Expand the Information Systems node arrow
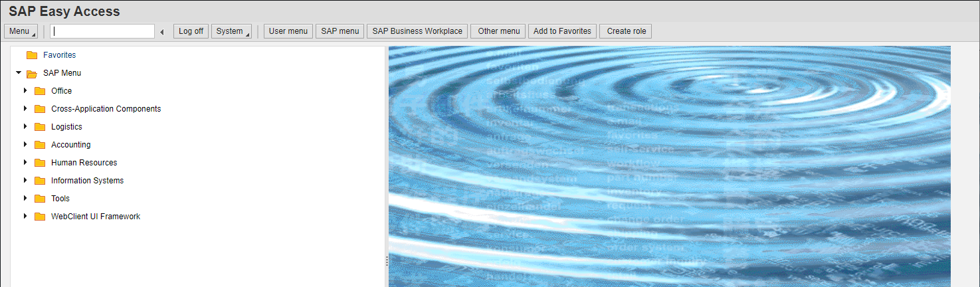Viewport: 980px width, 287px height. tap(25, 181)
